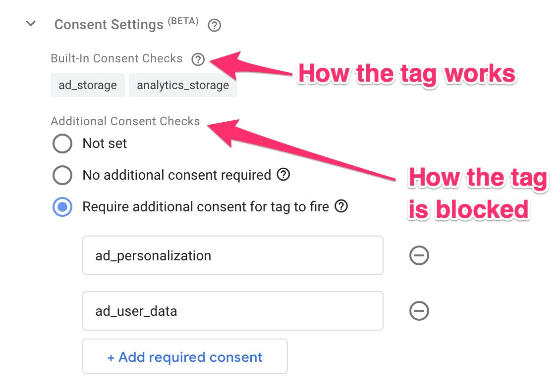Screen dimensions: 560x392
Task: Select the Not set radio button
Action: (x=62, y=144)
